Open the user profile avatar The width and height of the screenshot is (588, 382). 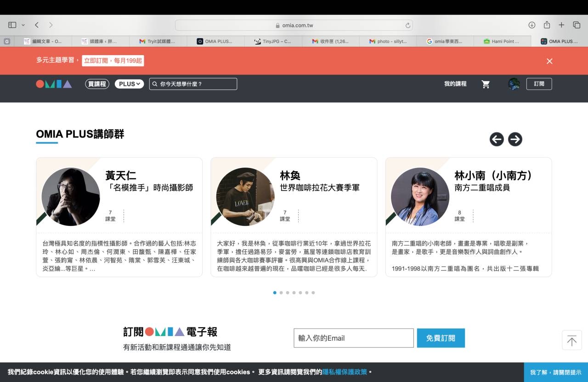[x=514, y=84]
